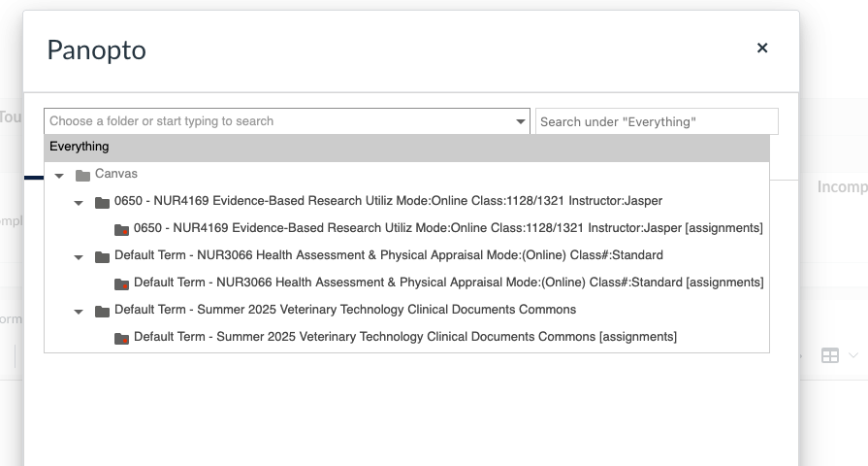Select the Everything option in list
The width and height of the screenshot is (868, 466).
point(80,147)
